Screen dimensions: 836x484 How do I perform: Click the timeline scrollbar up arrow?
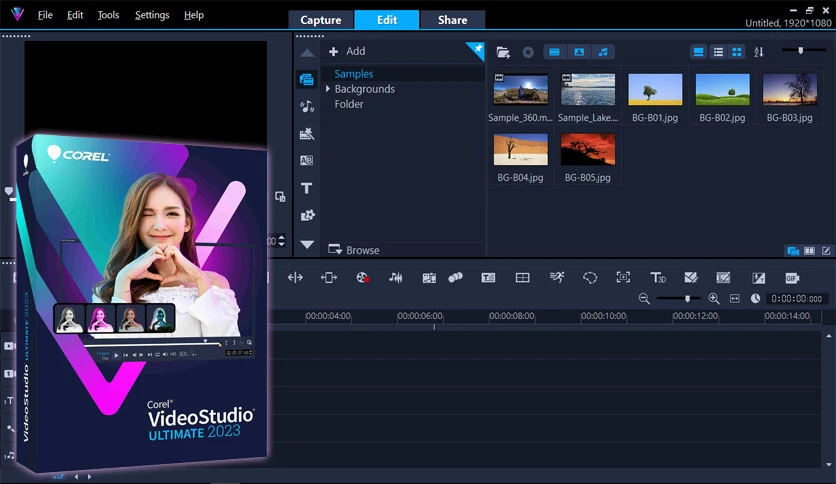coord(829,336)
